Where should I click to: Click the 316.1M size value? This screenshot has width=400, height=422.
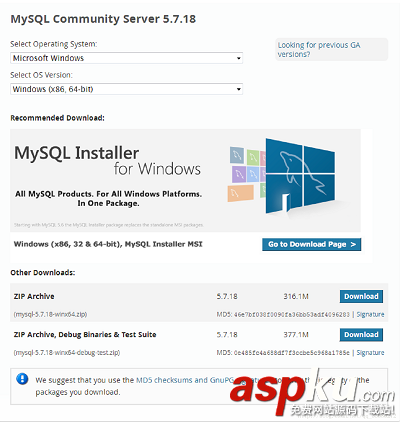296,296
